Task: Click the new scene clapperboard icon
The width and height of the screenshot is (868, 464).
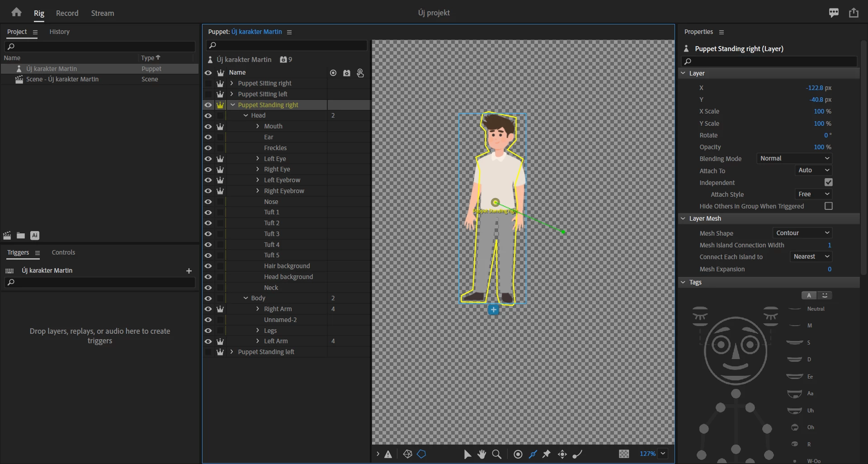Action: pos(7,235)
